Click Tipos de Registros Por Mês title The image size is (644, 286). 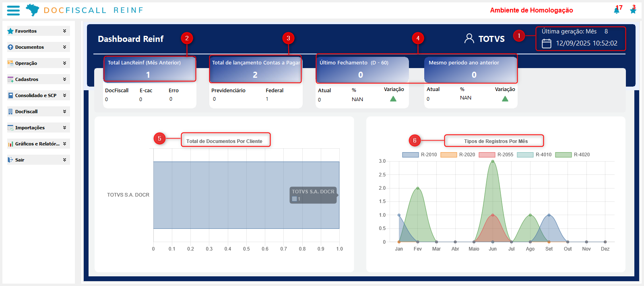(496, 141)
